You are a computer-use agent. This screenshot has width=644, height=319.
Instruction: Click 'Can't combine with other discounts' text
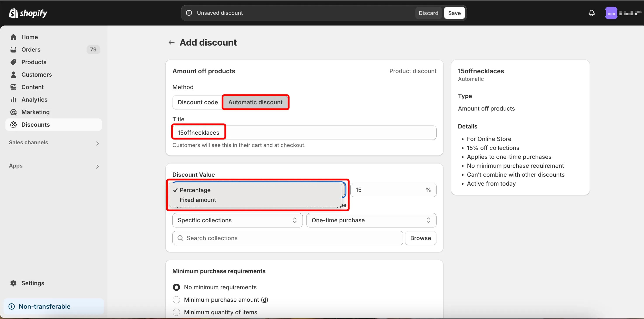515,174
